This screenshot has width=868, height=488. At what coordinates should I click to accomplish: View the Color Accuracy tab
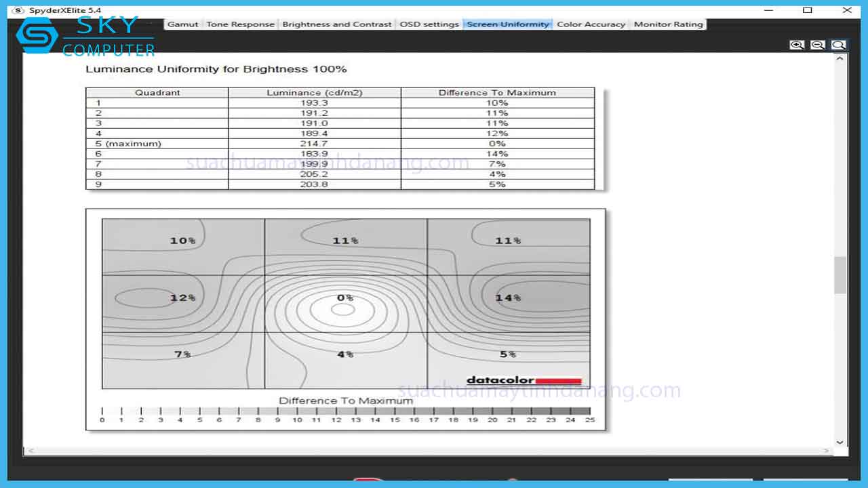[591, 24]
